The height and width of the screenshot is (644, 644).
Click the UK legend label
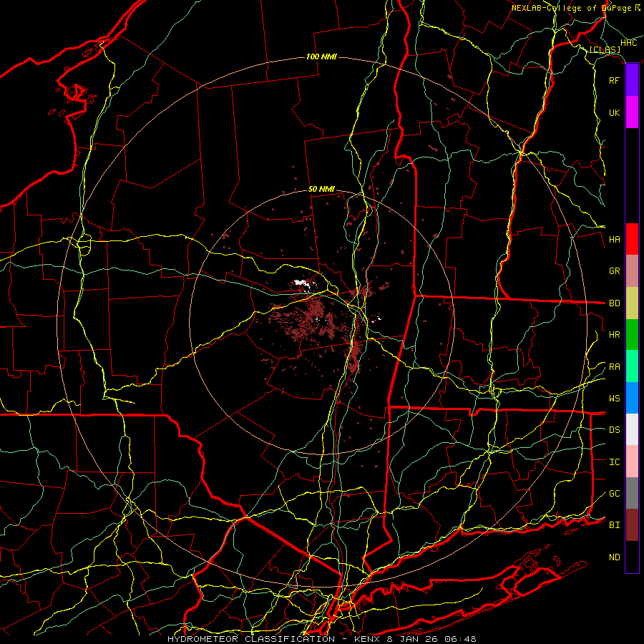615,112
